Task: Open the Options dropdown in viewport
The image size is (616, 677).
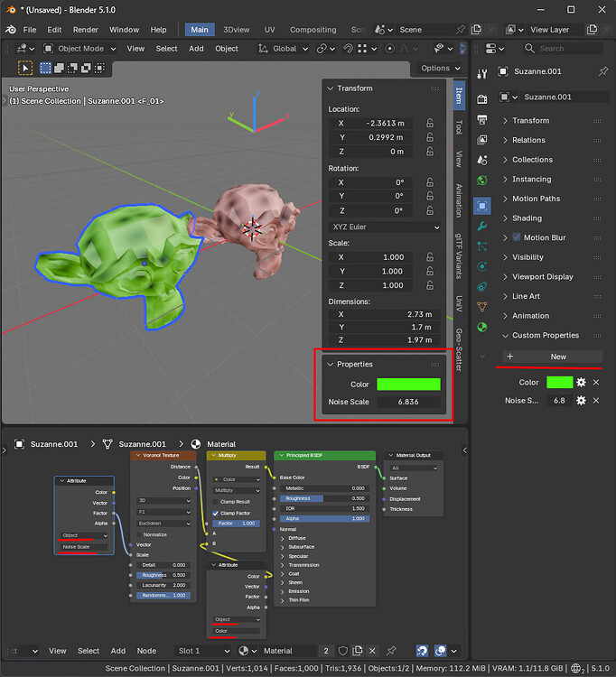Action: click(441, 69)
